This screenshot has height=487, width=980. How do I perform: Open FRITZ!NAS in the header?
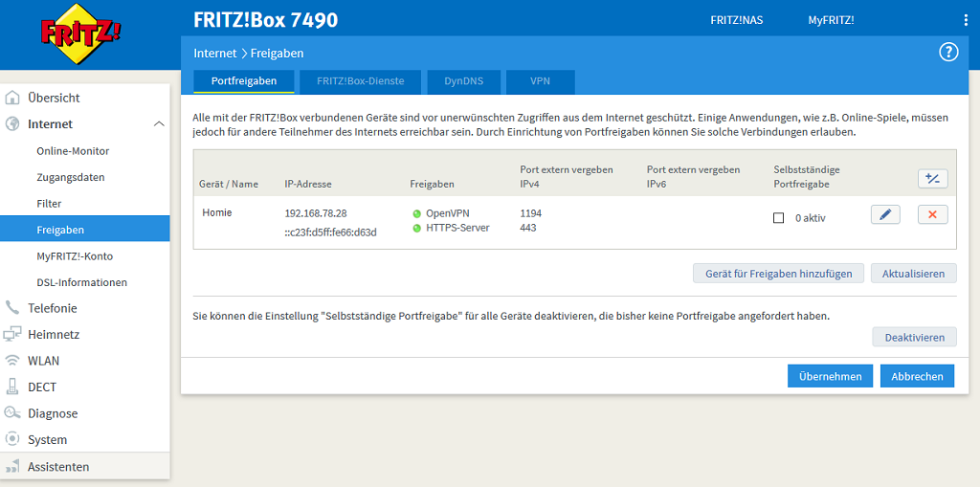pyautogui.click(x=736, y=20)
